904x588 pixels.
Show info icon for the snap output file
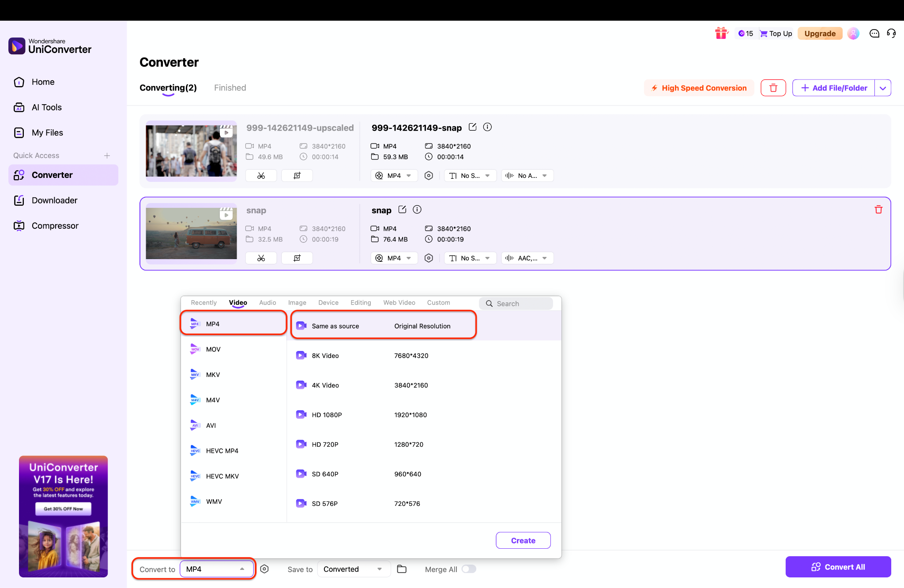pos(417,210)
